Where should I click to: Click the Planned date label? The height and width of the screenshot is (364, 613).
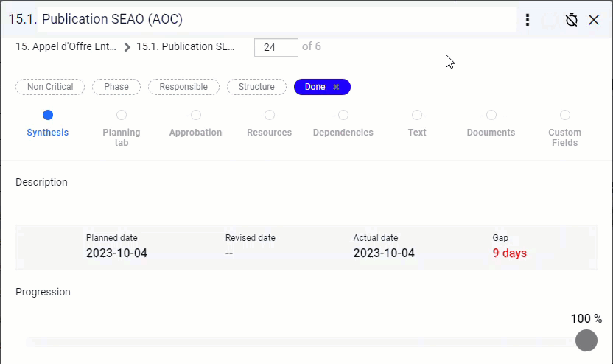point(112,238)
